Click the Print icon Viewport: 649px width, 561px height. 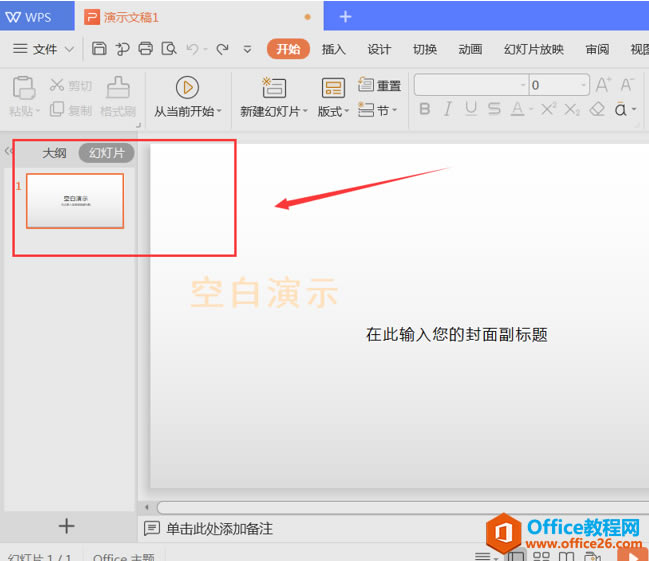coord(145,49)
